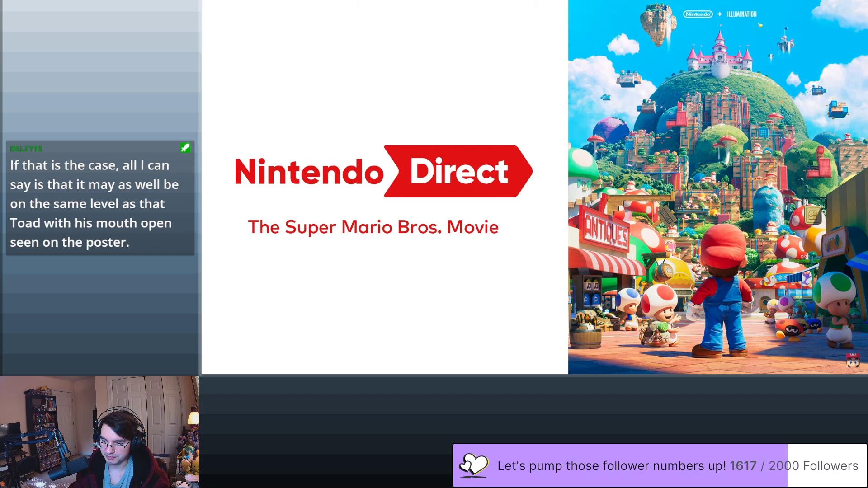Click the DELEY18 chat username

coord(26,149)
